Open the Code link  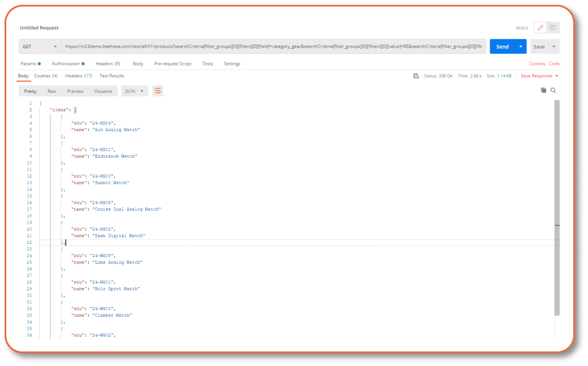(554, 63)
